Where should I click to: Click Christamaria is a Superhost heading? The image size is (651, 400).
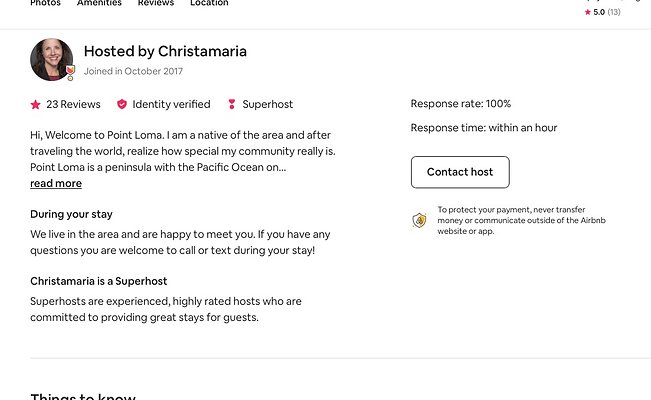[99, 281]
